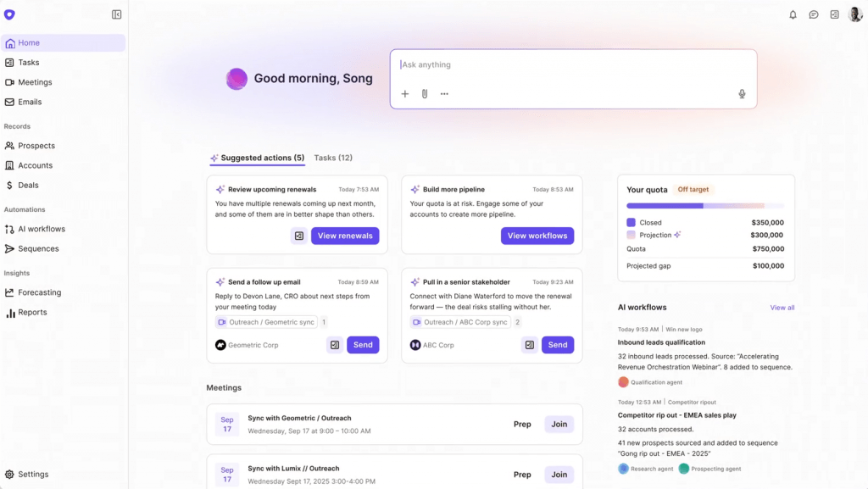Open the side panel icon in top bar
Image resolution: width=868 pixels, height=489 pixels.
[x=834, y=15]
